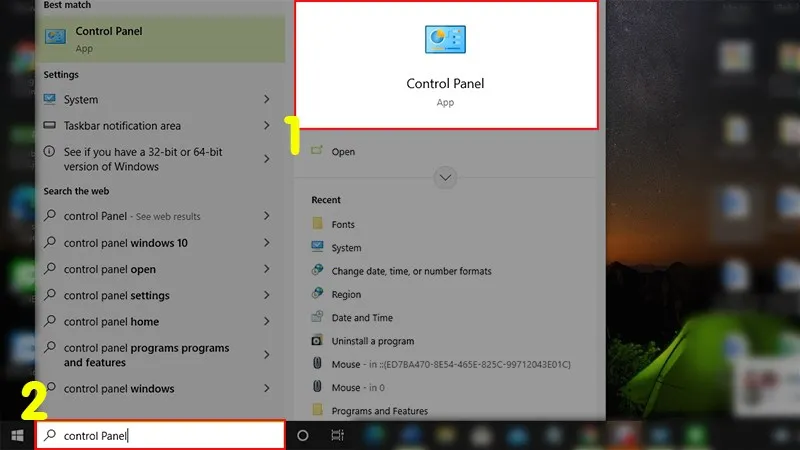Expand the 'control panel settings' arrow
The height and width of the screenshot is (450, 800).
click(266, 295)
